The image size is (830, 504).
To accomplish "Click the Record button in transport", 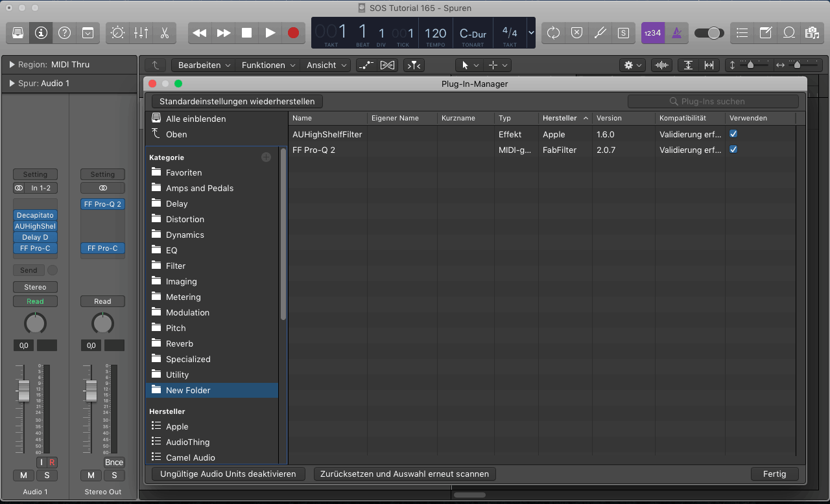I will pos(293,32).
